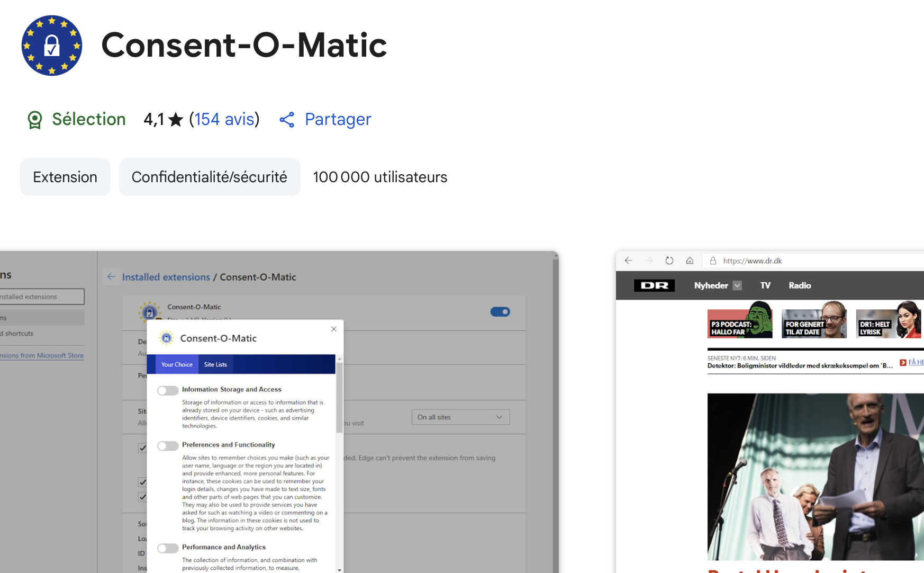Open the 154 avis reviews link
The height and width of the screenshot is (573, 924).
coord(224,119)
